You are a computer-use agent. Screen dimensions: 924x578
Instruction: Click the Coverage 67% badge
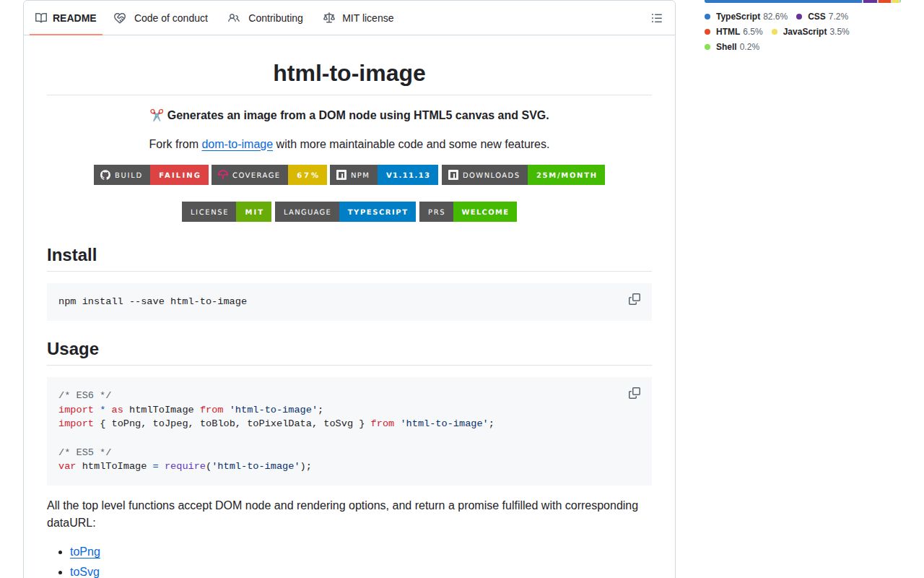click(x=269, y=175)
